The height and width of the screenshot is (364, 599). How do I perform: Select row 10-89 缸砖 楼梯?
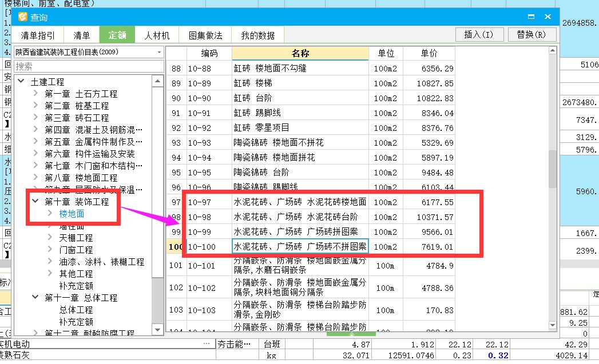(311, 83)
